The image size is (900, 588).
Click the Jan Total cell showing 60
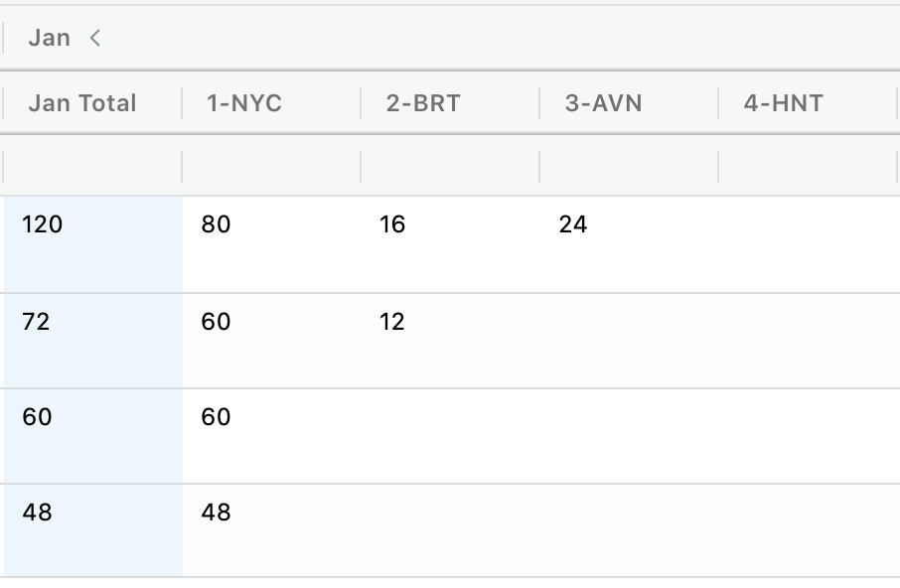point(37,418)
